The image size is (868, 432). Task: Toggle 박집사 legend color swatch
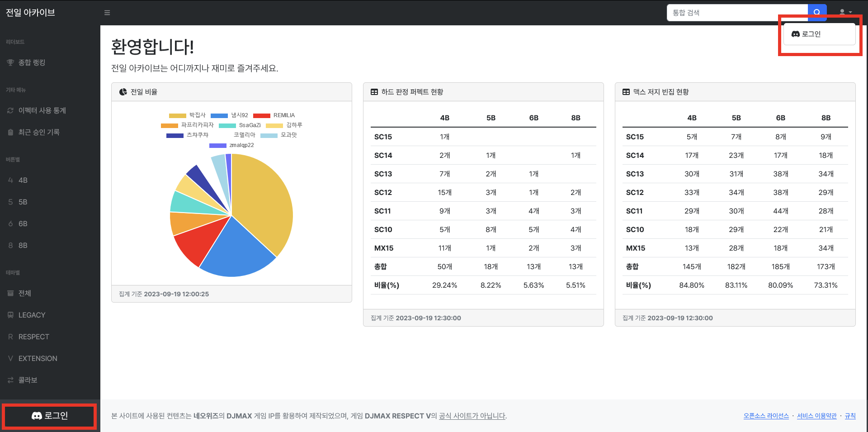177,116
